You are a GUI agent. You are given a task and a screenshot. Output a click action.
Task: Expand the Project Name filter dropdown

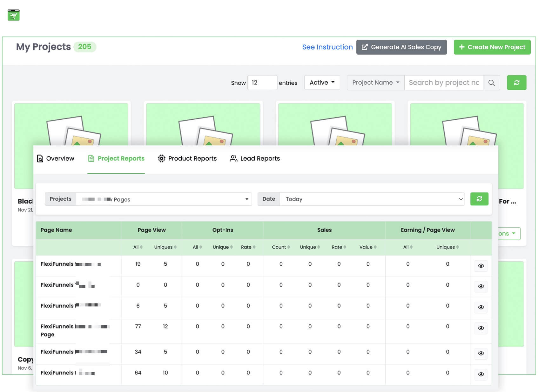click(x=375, y=83)
